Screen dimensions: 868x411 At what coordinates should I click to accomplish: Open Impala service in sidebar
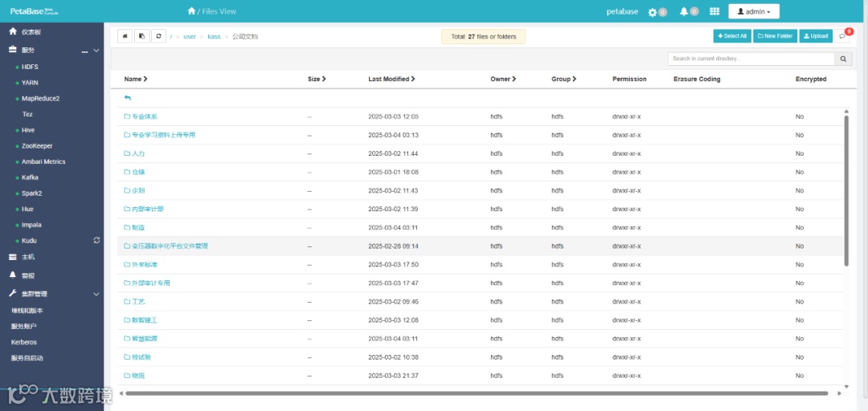tap(31, 225)
